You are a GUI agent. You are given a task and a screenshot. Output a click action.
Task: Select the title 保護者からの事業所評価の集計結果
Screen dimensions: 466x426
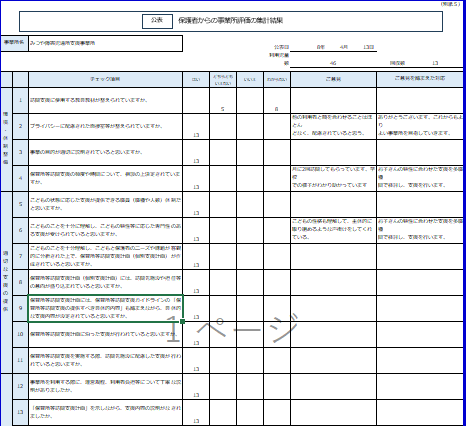(230, 21)
